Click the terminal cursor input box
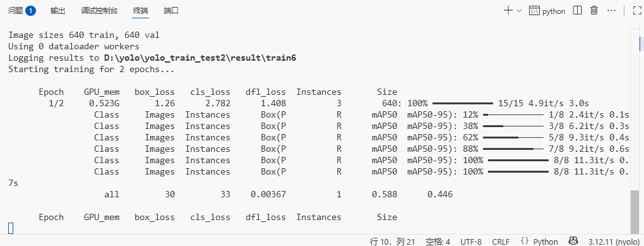644x246 pixels. [11, 228]
